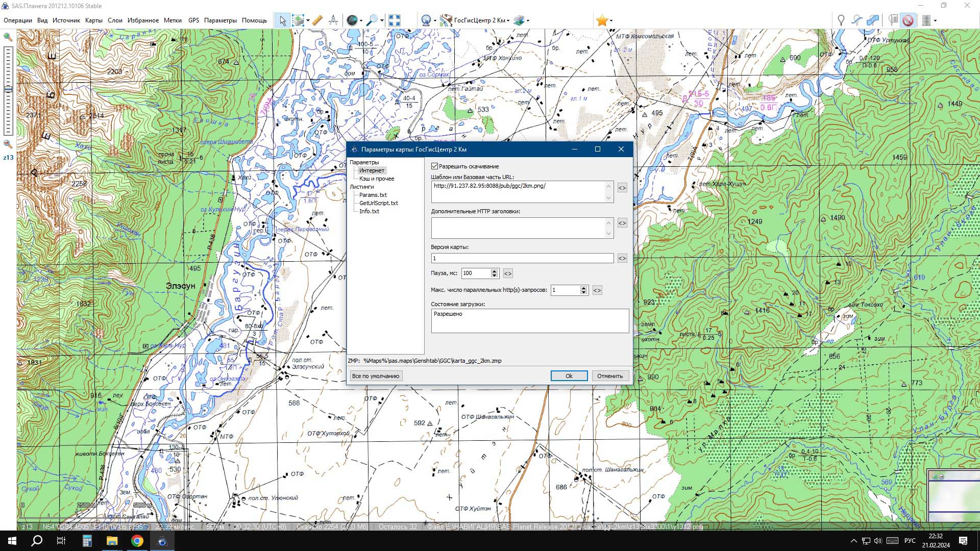980x551 pixels.
Task: Add a new placemark pin
Action: pyautogui.click(x=841, y=20)
